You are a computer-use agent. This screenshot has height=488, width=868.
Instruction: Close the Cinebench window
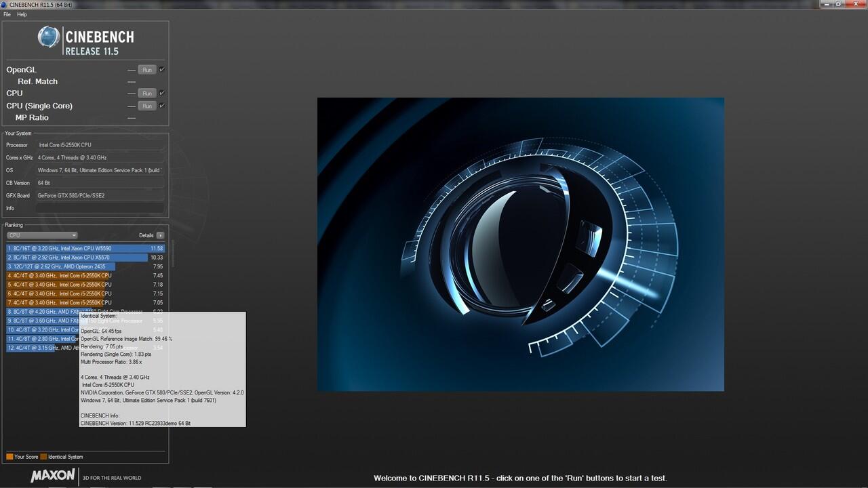[856, 4]
